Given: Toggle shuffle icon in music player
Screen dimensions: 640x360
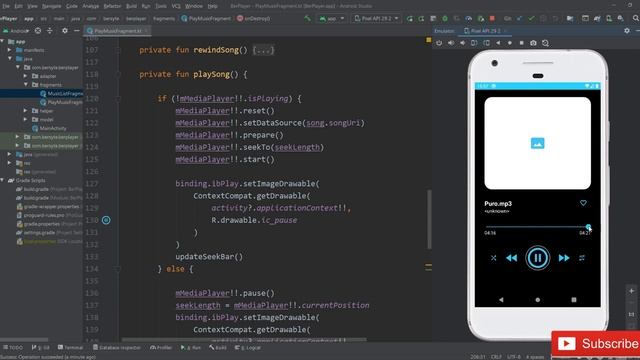Looking at the screenshot, I should (x=493, y=258).
